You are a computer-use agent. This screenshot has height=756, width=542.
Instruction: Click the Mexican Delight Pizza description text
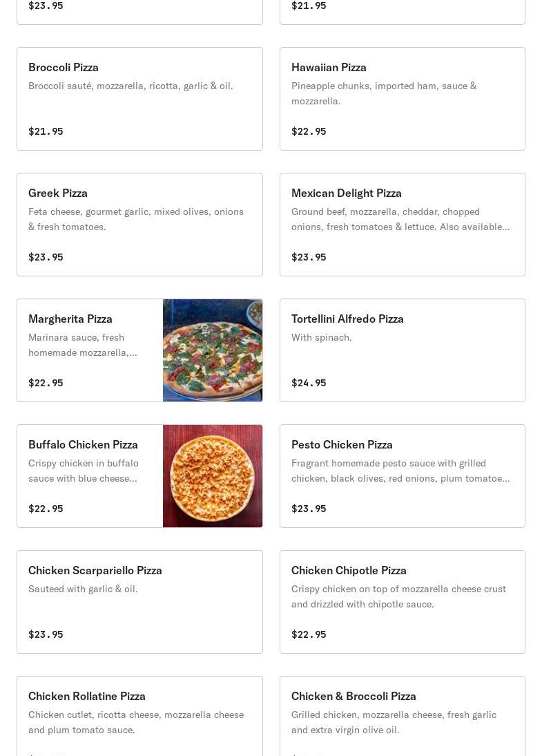[x=400, y=219]
